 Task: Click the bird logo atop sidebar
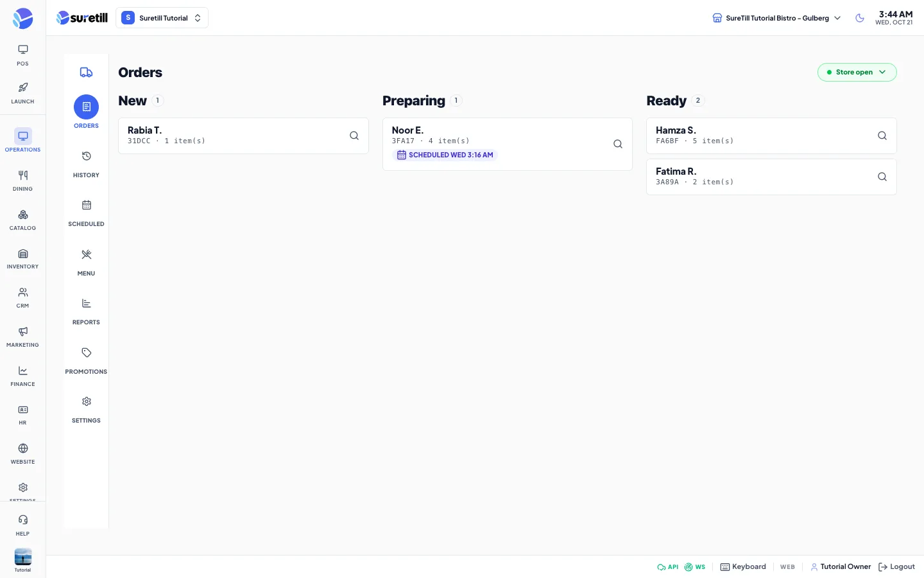pyautogui.click(x=22, y=18)
